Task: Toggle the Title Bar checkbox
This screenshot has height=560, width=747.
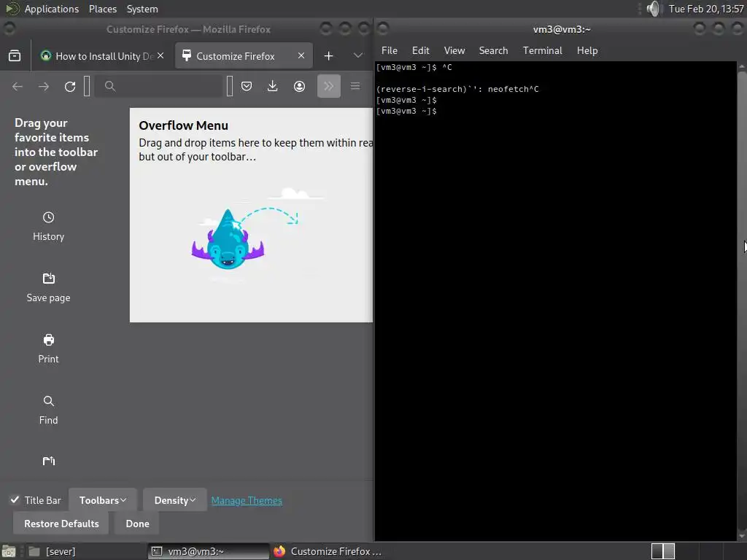Action: (x=15, y=500)
